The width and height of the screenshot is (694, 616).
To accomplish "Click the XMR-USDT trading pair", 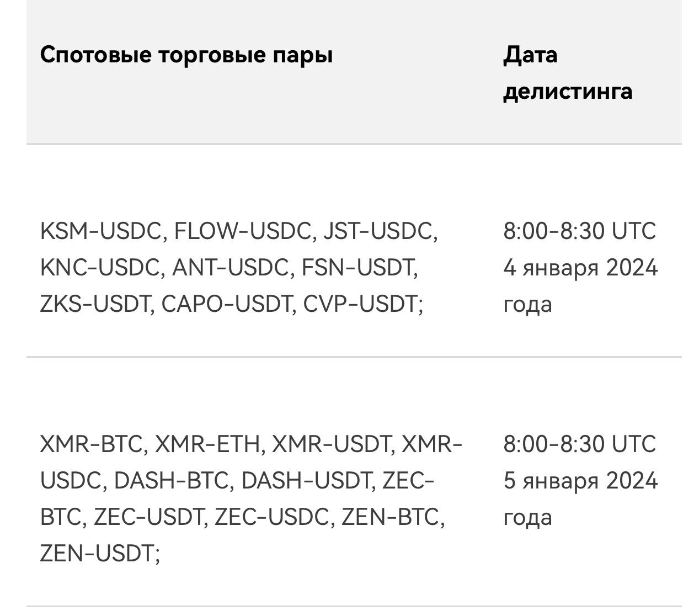I will point(332,444).
